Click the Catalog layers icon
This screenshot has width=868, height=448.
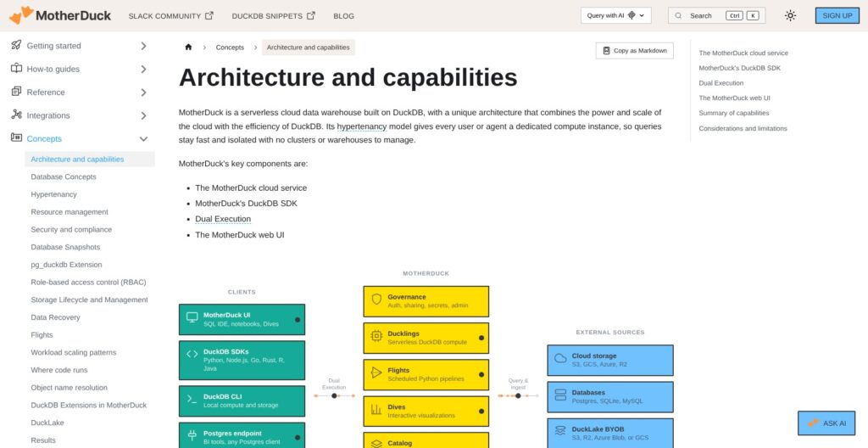[376, 444]
